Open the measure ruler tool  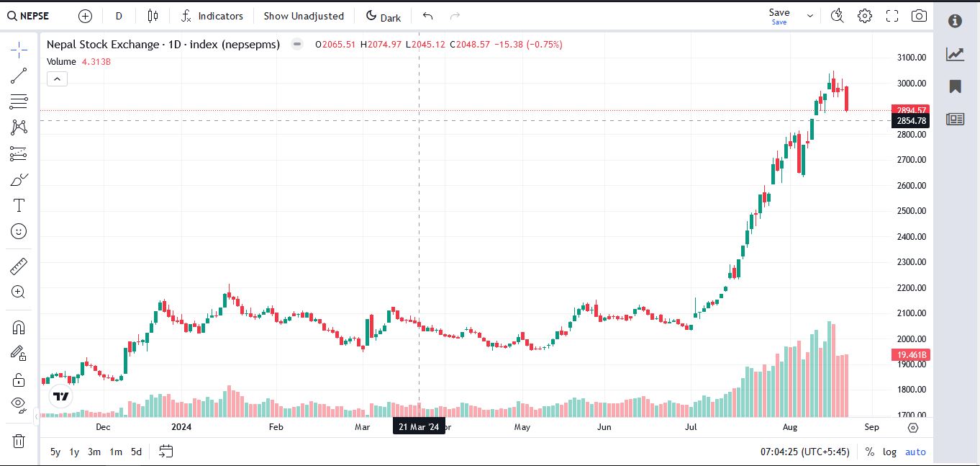tap(19, 266)
